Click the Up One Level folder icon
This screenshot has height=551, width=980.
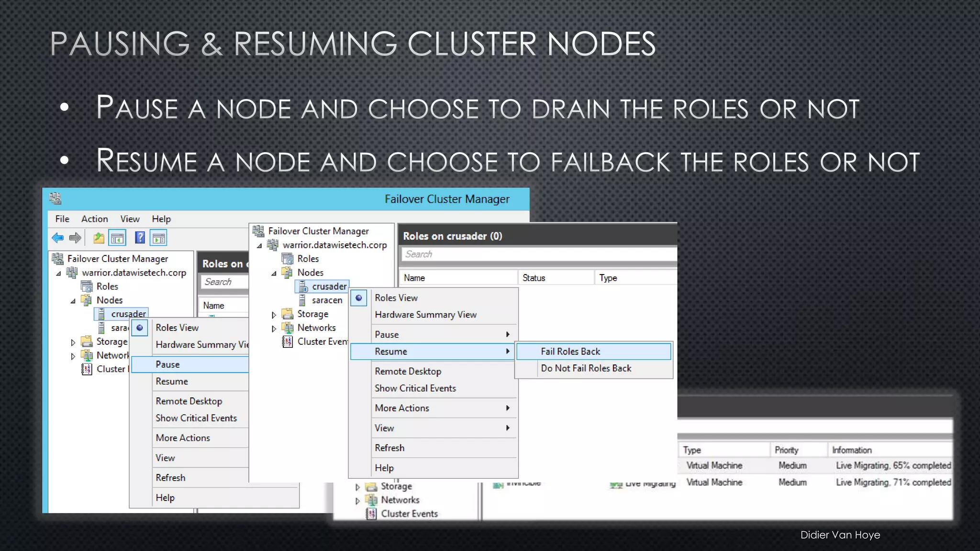point(99,238)
